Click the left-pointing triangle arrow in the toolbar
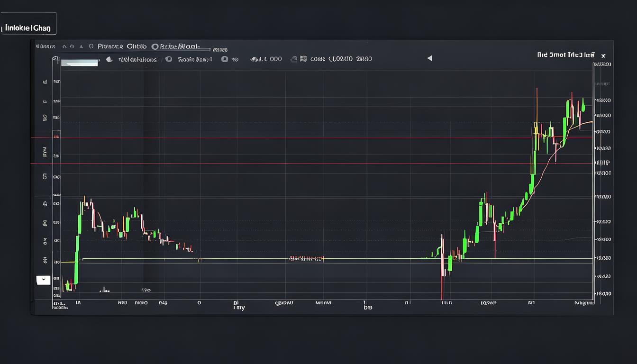637x364 pixels. coord(430,58)
